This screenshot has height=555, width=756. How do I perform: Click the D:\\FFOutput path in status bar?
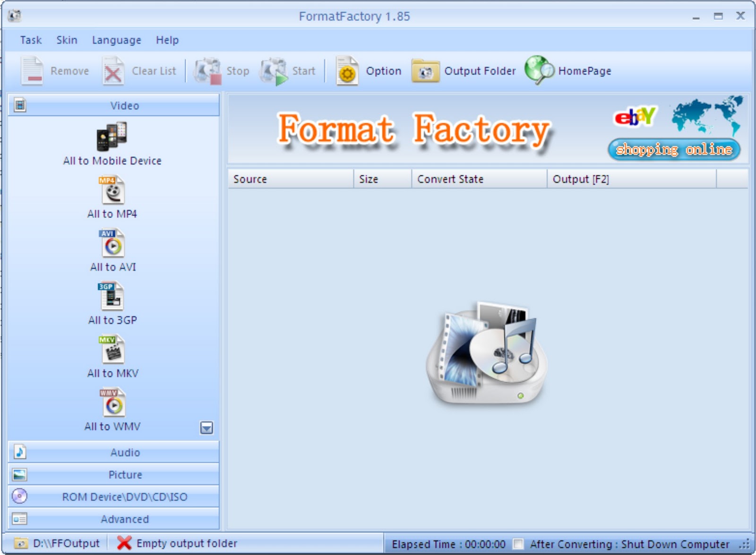pos(66,544)
